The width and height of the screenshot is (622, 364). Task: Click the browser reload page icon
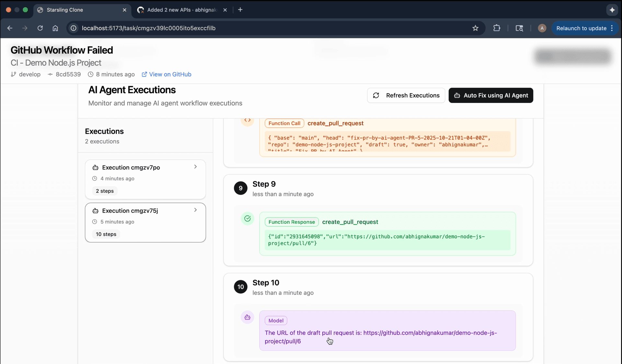tap(40, 28)
